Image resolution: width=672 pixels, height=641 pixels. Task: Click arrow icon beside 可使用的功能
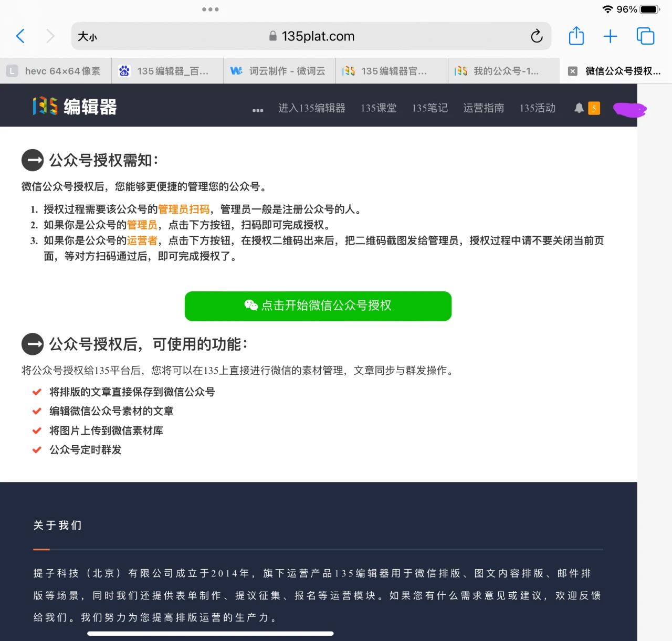point(33,344)
